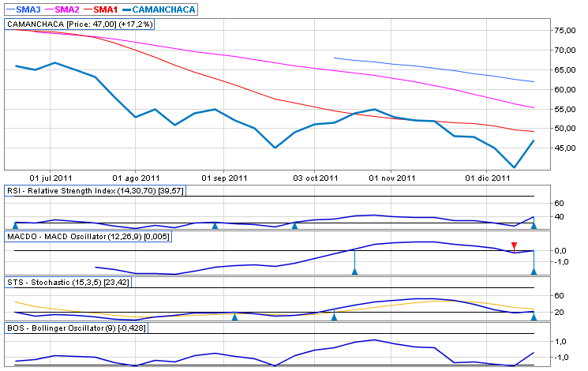Click the Bollinger axis value 1,0
Image resolution: width=588 pixels, height=371 pixels.
560,341
